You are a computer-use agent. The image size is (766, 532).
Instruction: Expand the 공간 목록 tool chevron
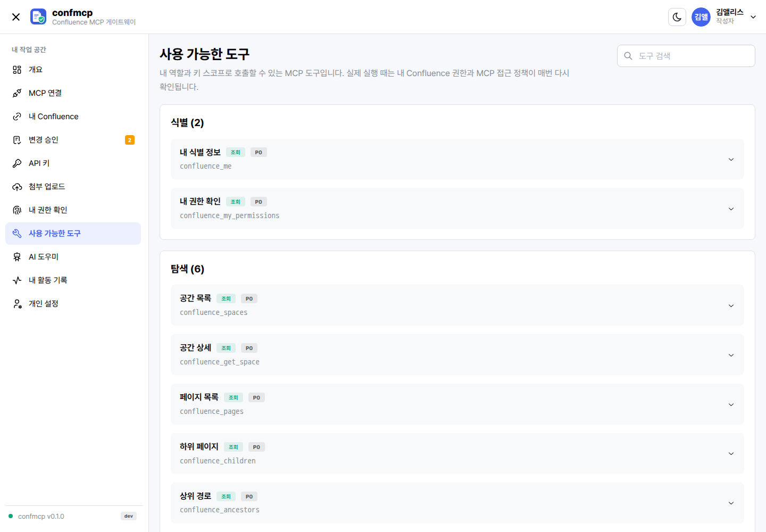click(731, 305)
